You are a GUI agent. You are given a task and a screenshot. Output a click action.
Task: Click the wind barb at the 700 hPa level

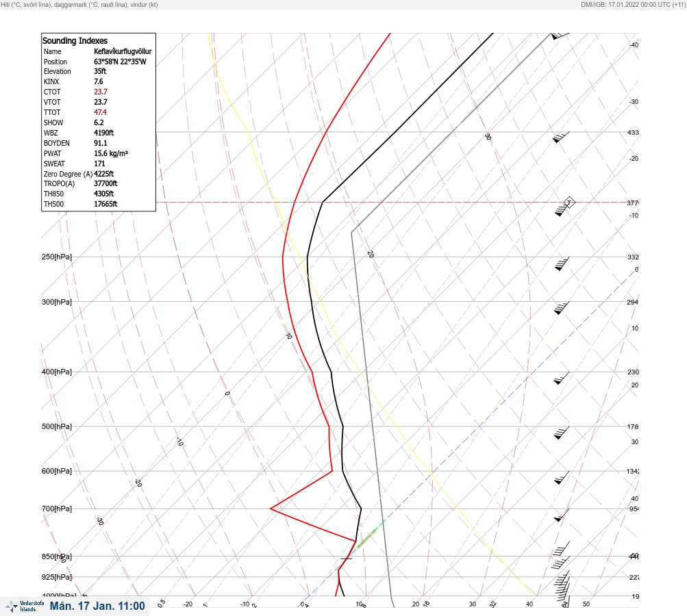(x=562, y=515)
